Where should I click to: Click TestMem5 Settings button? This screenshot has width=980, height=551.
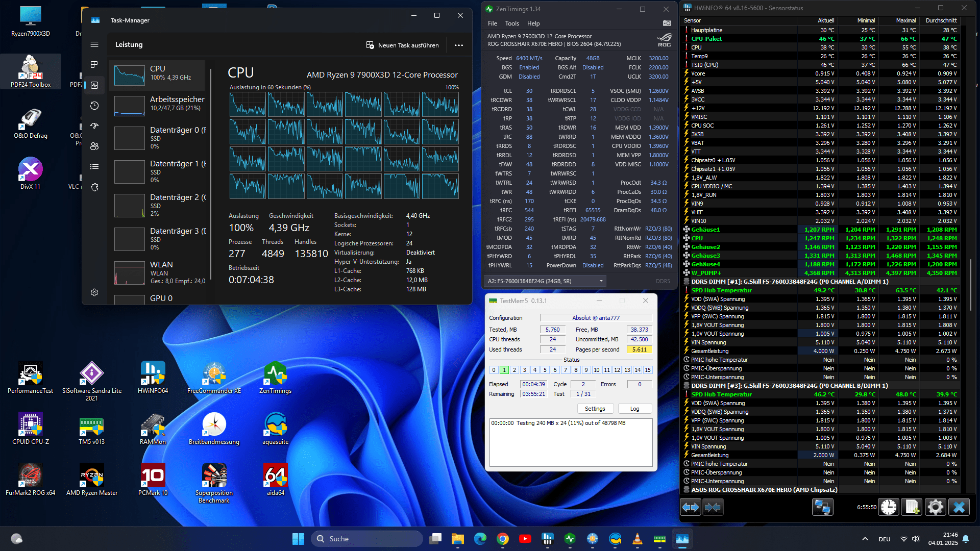tap(595, 409)
